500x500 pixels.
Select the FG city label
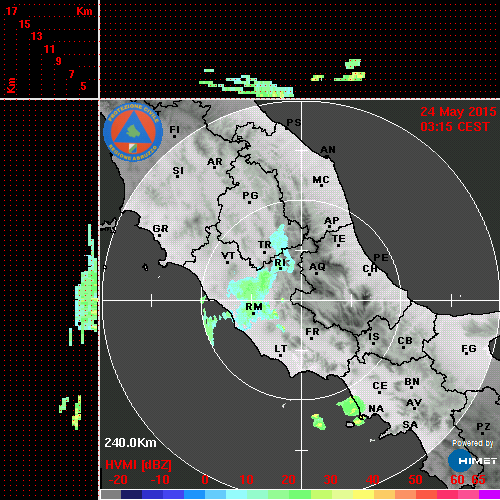click(469, 349)
